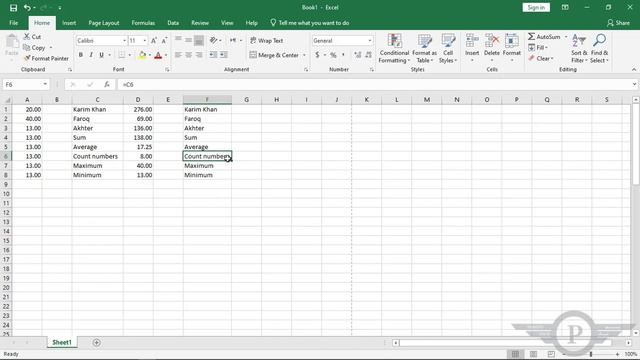This screenshot has height=360, width=640.
Task: Expand the Merge & Center dropdown arrow
Action: click(304, 55)
